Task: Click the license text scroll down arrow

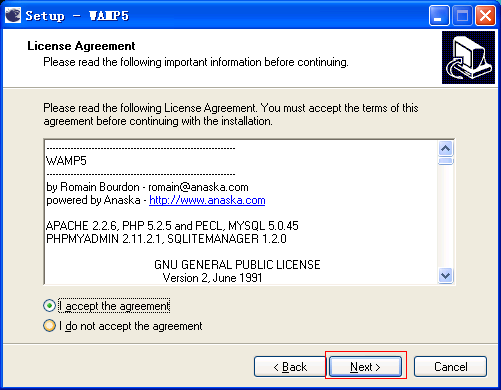Action: [x=446, y=276]
